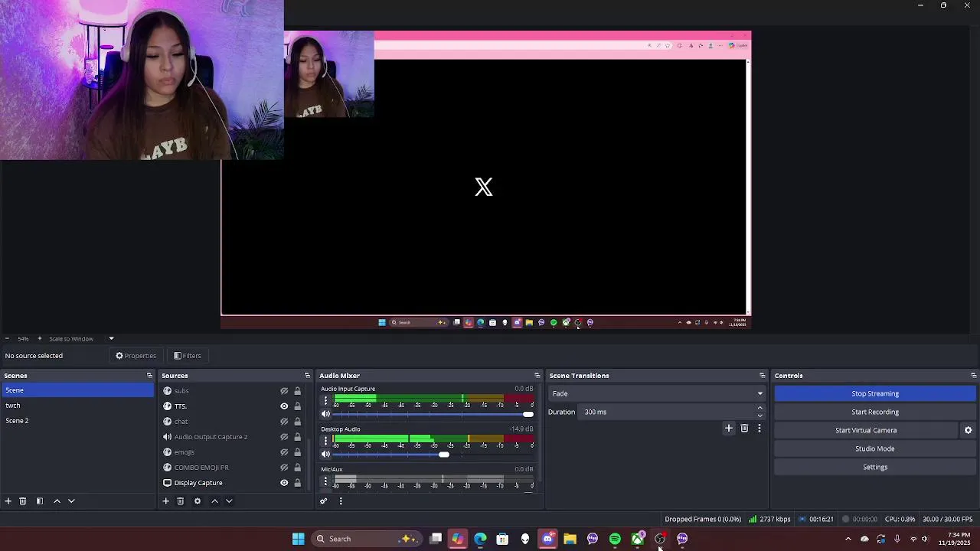
Task: Show the emojis source via eye icon
Action: [284, 452]
